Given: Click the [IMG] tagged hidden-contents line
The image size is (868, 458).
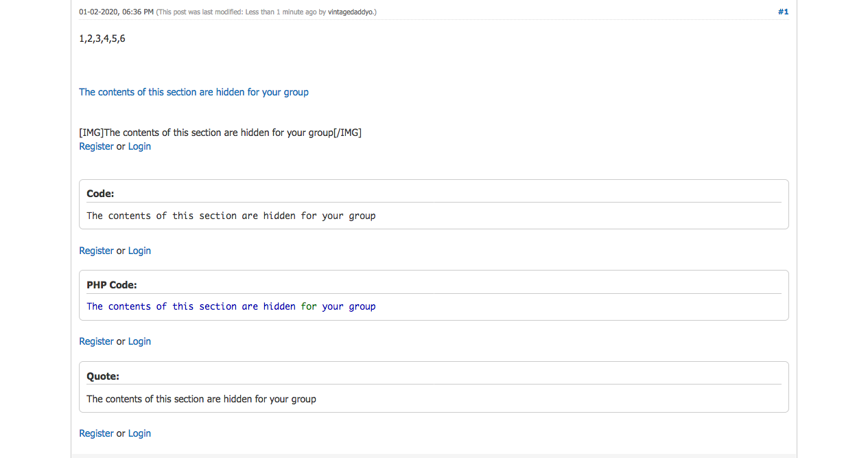Looking at the screenshot, I should pos(220,133).
